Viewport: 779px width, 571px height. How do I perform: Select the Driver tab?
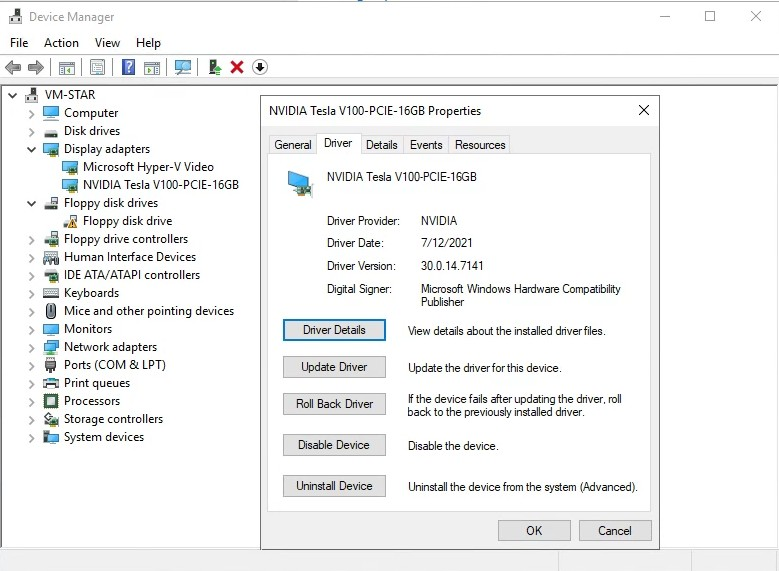click(338, 143)
